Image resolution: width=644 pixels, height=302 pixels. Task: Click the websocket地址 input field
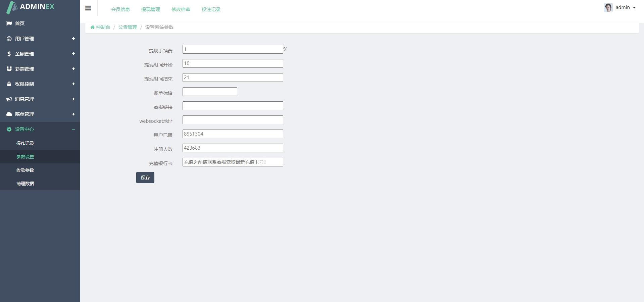click(233, 120)
